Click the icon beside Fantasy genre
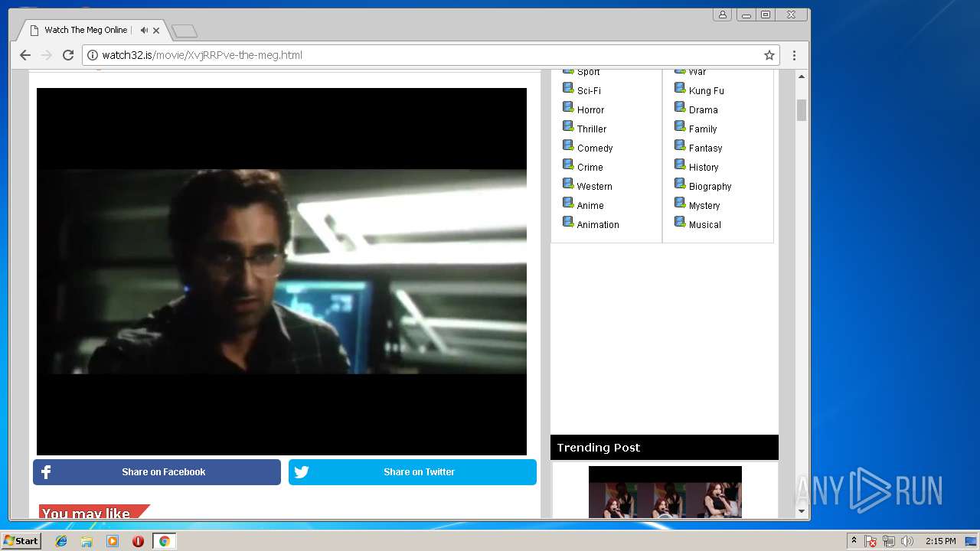This screenshot has width=980, height=551. point(680,145)
